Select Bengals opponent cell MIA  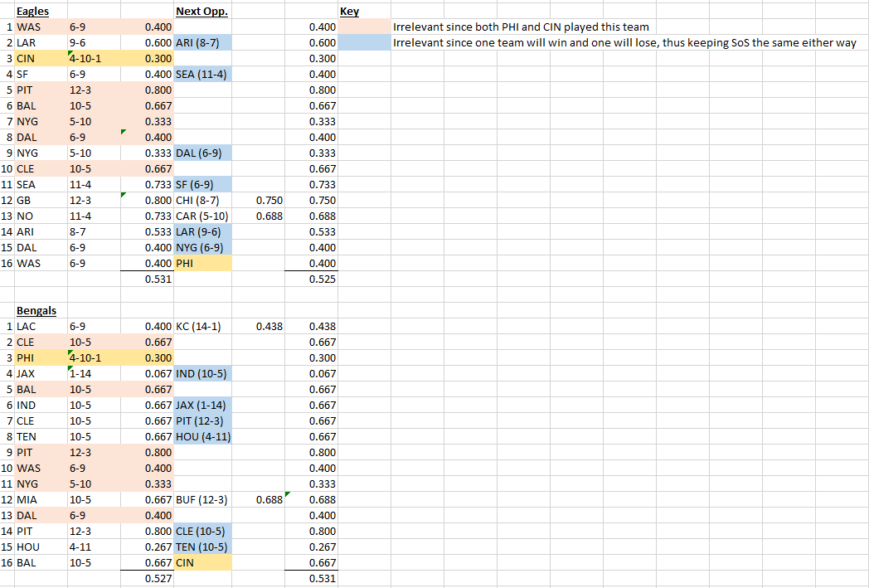coord(41,500)
